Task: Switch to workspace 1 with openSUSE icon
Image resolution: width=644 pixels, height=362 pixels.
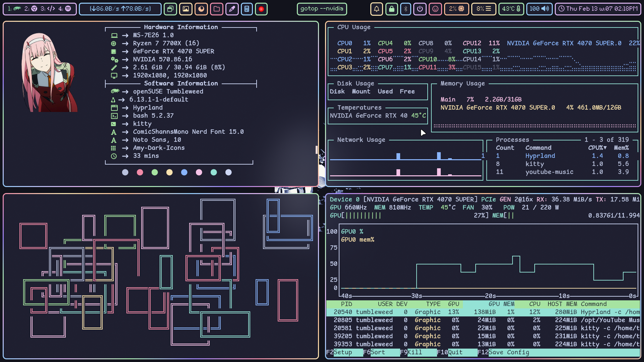Action: point(14,9)
